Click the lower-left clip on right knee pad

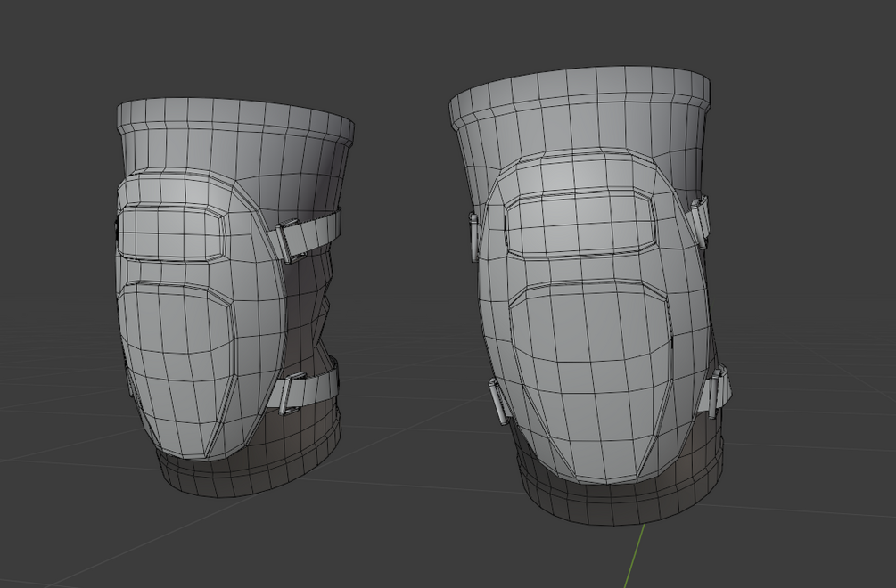coord(498,402)
